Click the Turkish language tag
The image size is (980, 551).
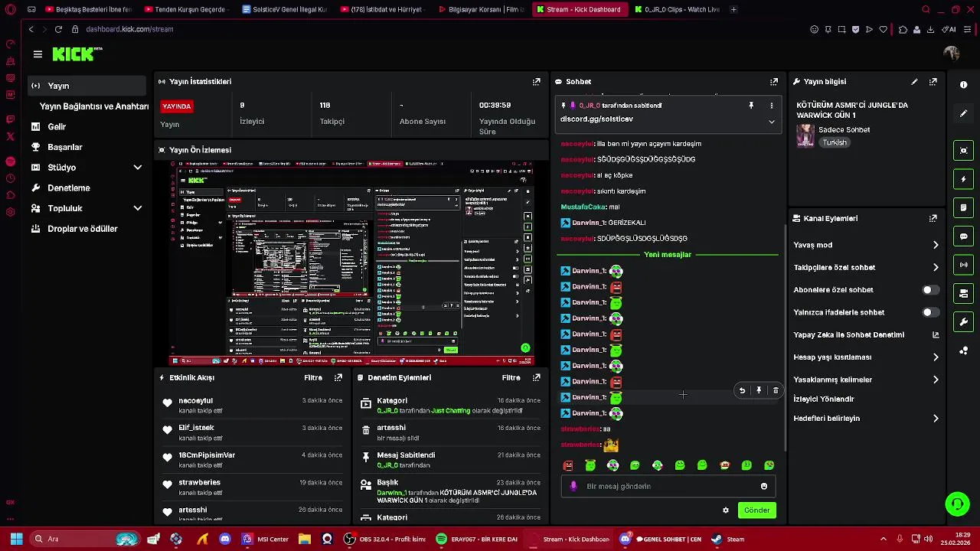click(835, 142)
